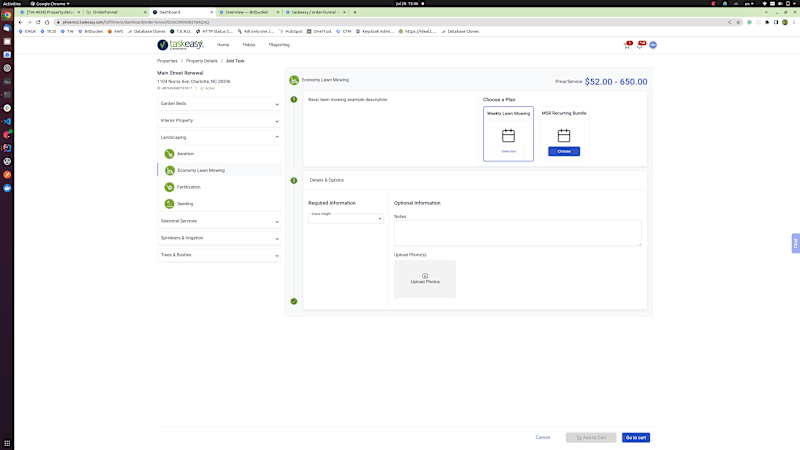
Task: Switch to the Overview — Bitbucket tab
Action: pyautogui.click(x=248, y=12)
